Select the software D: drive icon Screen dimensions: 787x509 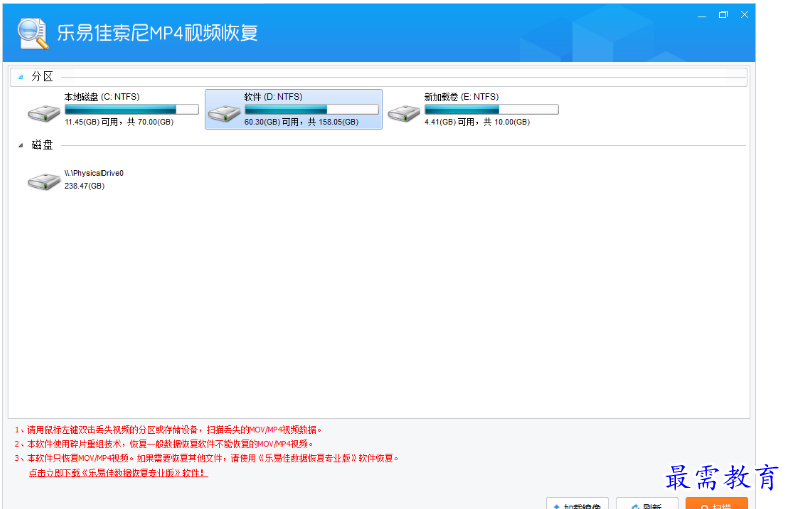tap(224, 113)
